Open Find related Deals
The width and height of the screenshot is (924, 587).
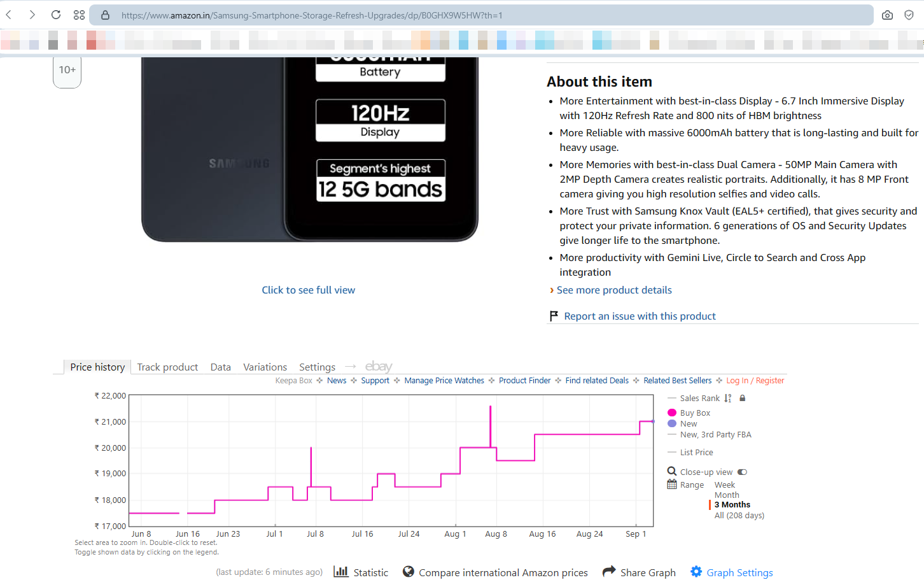pos(597,380)
